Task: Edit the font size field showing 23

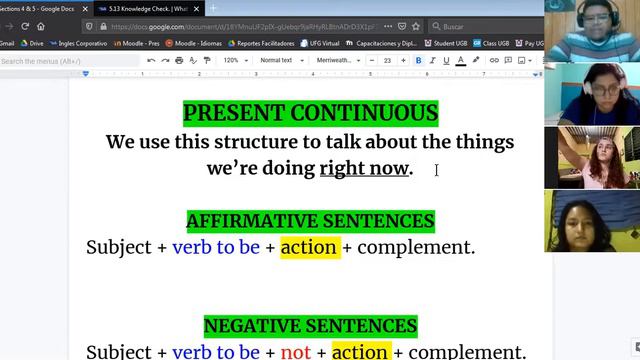Action: pyautogui.click(x=387, y=60)
